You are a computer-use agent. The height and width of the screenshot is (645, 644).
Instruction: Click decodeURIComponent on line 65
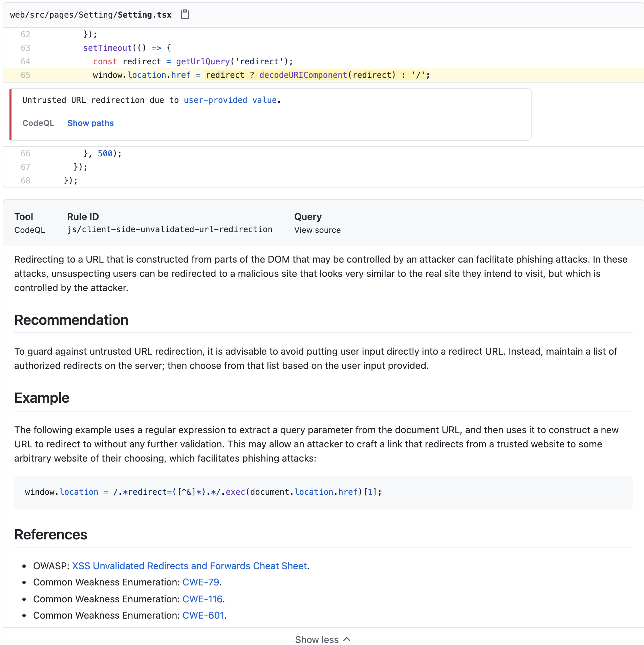pyautogui.click(x=302, y=75)
